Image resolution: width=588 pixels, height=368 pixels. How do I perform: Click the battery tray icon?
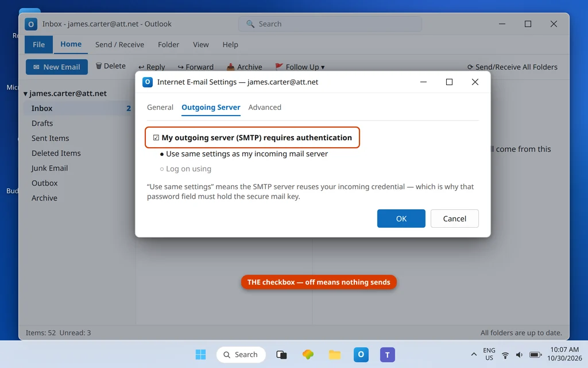(536, 355)
